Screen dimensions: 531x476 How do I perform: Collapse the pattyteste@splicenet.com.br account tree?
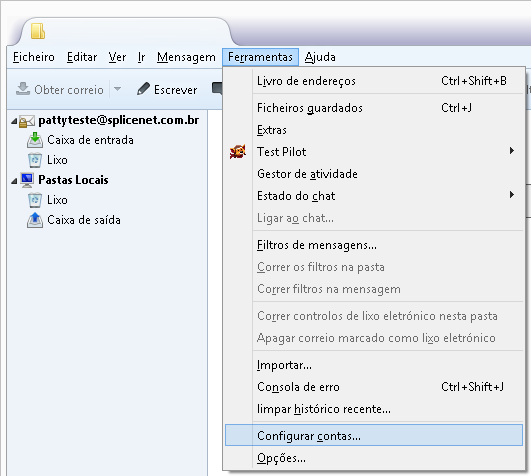14,121
